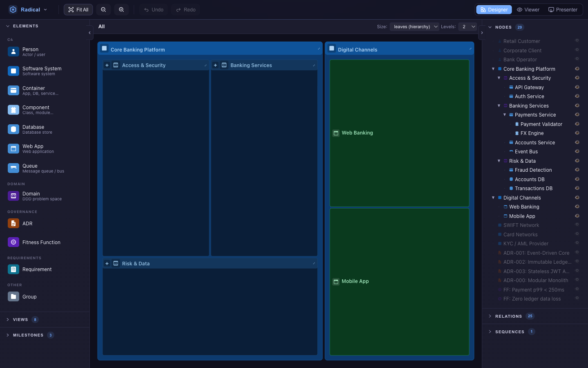Switch to Designer mode

494,9
